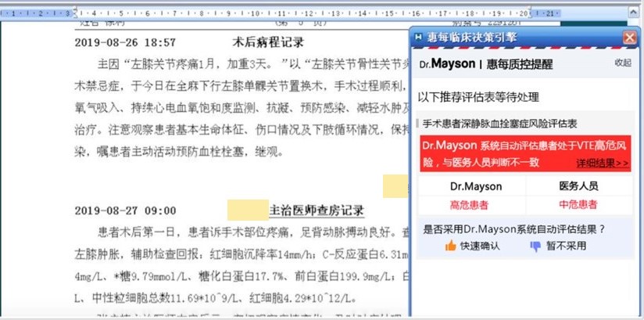Click the red VTE高危风险 alert banner
Image resolution: width=644 pixels, height=320 pixels.
[x=525, y=154]
